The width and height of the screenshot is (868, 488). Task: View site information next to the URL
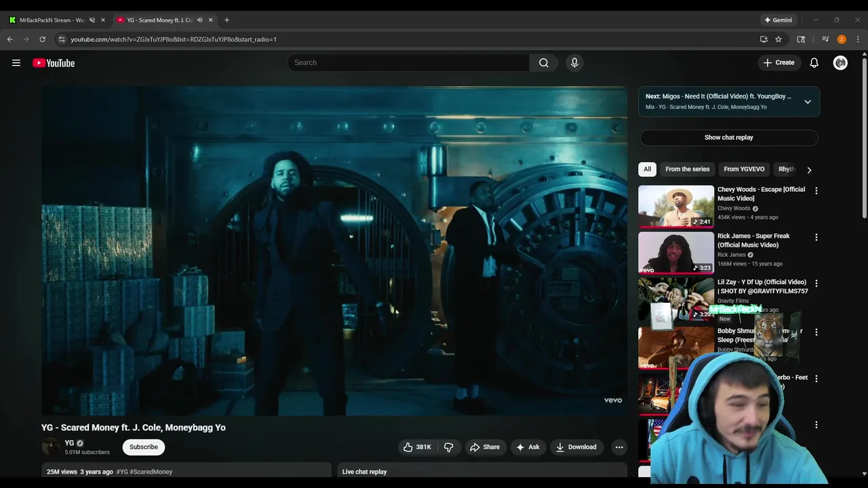62,39
